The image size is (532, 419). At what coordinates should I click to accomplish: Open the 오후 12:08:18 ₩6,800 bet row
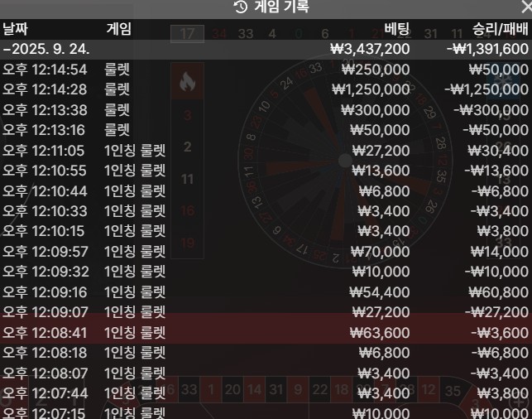(266, 353)
